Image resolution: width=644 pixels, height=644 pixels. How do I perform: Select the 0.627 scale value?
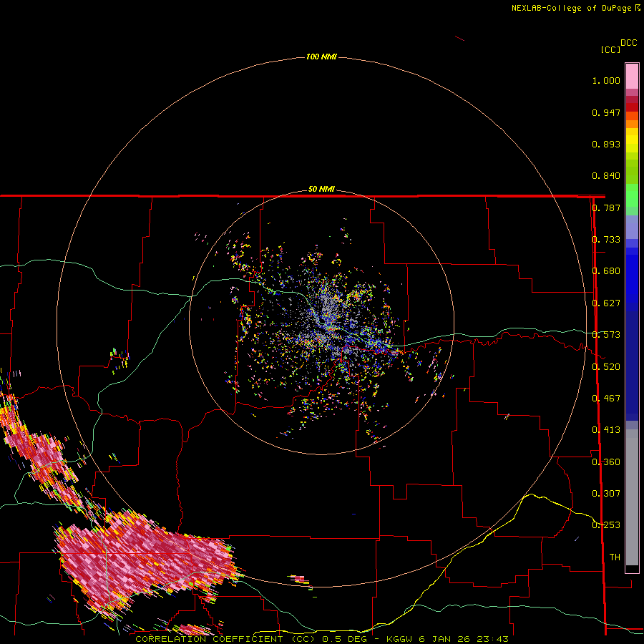click(606, 303)
